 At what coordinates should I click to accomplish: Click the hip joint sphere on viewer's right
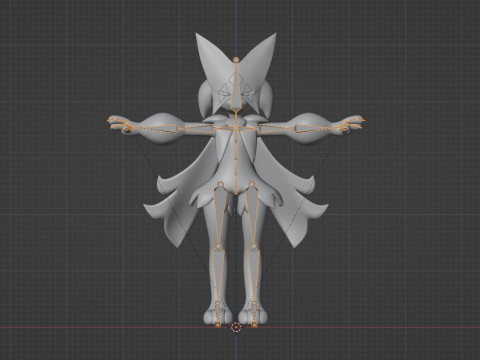252,183
